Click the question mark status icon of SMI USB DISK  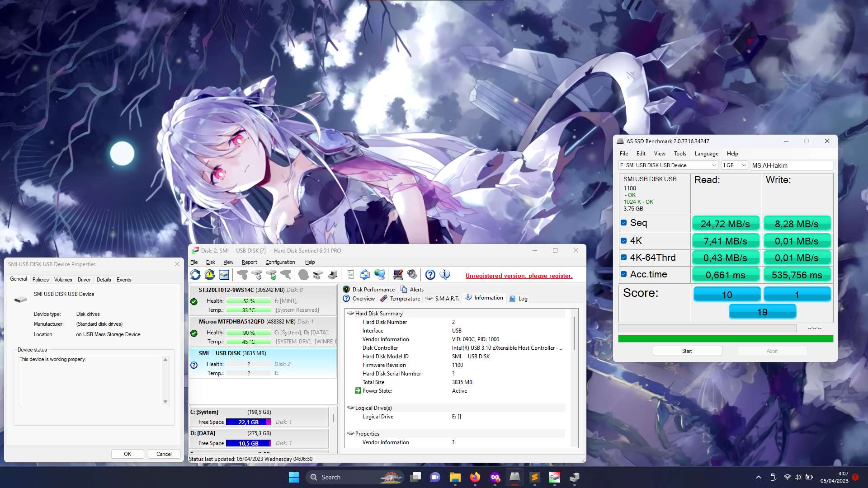point(194,365)
